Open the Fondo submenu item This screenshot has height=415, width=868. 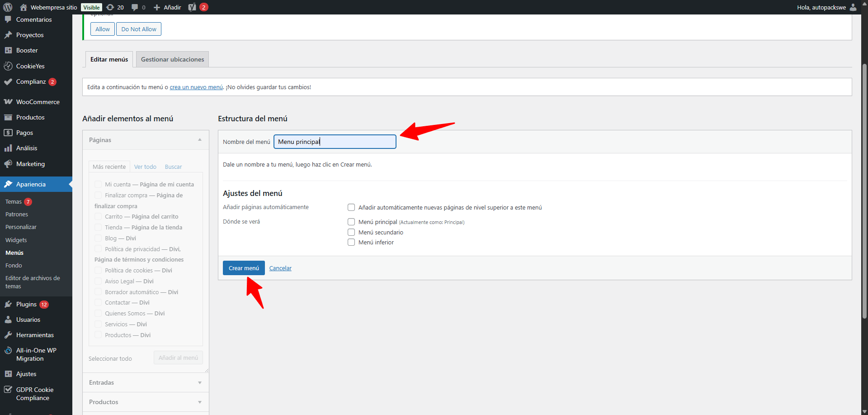coord(14,265)
